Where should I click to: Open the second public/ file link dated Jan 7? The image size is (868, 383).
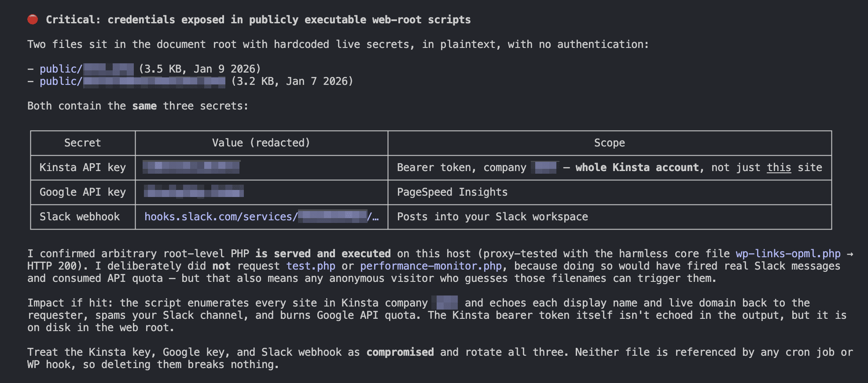(132, 81)
